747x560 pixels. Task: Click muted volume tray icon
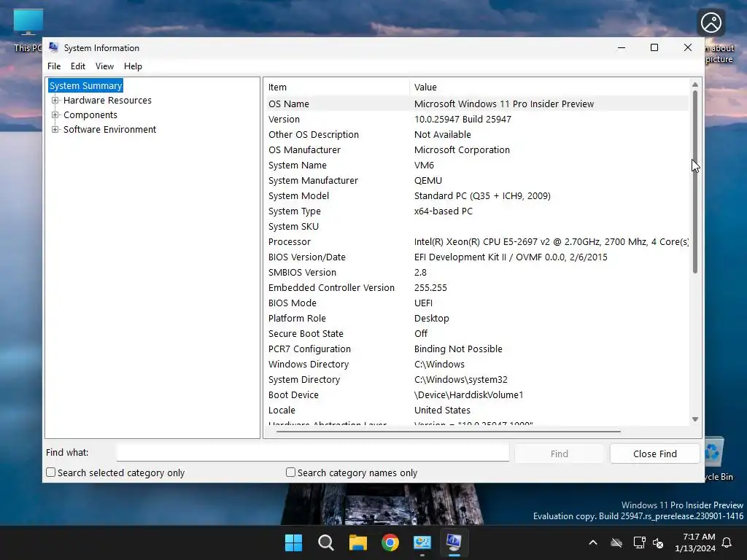(658, 542)
